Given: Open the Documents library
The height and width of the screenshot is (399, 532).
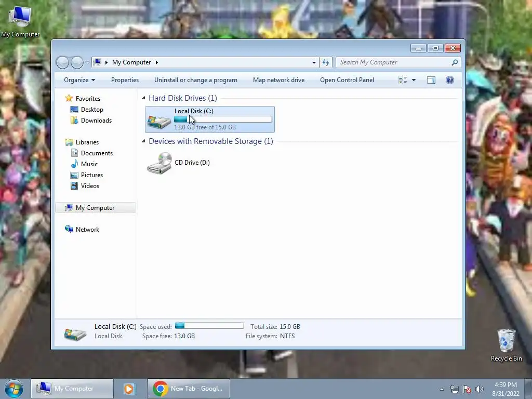Looking at the screenshot, I should [97, 153].
